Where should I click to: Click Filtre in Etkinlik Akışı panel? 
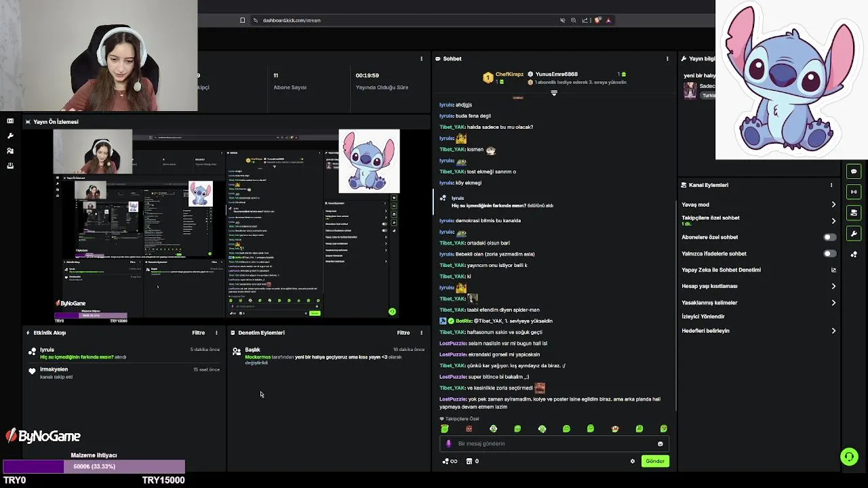pyautogui.click(x=198, y=333)
